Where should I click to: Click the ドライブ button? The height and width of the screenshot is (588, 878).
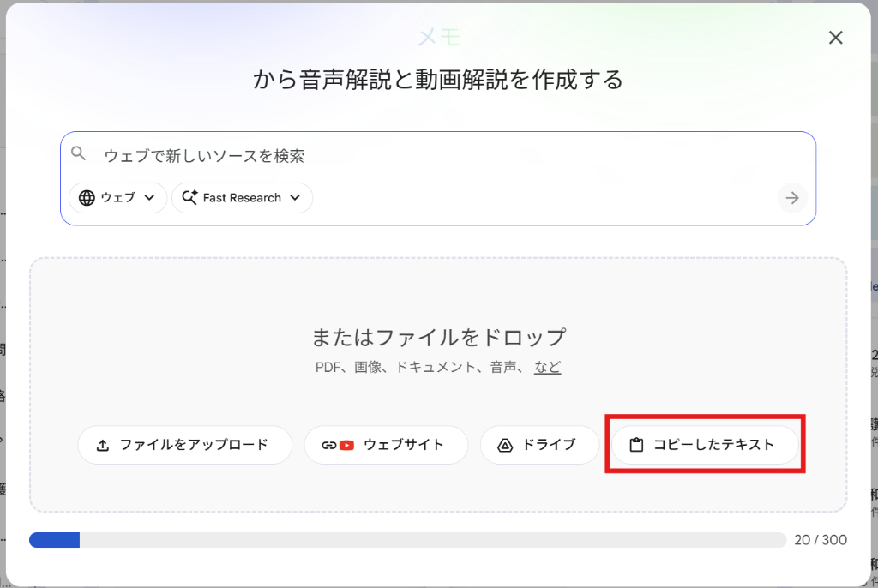[x=540, y=445]
